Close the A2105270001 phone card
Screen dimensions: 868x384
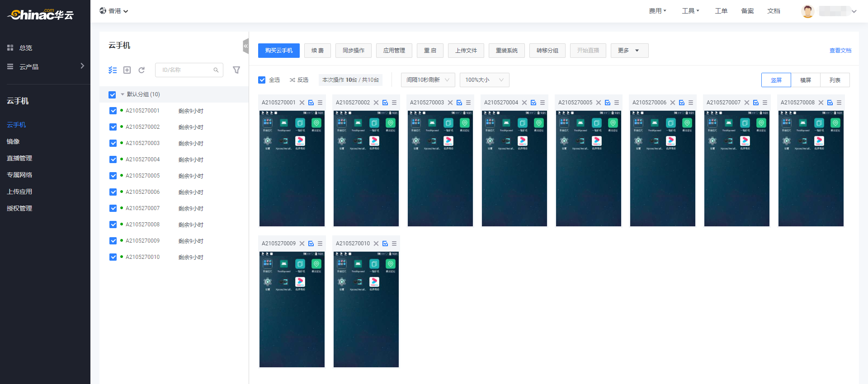click(302, 103)
